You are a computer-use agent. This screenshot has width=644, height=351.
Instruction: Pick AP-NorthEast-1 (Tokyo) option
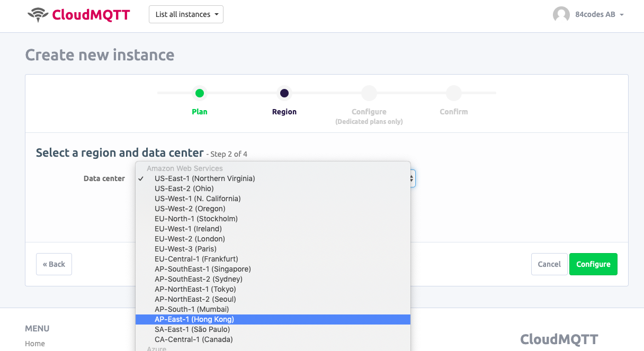coord(273,289)
